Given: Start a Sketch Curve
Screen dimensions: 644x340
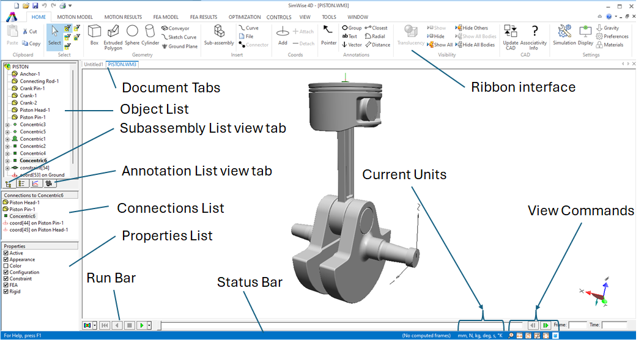Looking at the screenshot, I should (179, 37).
